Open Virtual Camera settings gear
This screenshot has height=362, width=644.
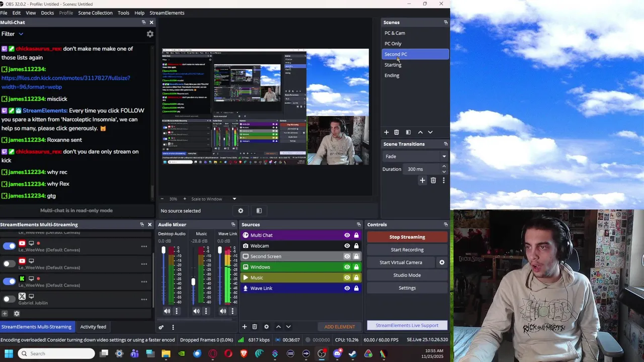point(442,262)
